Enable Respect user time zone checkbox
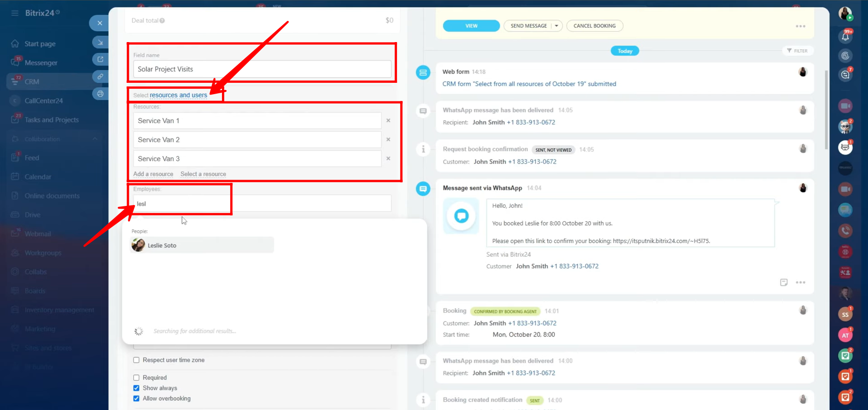The height and width of the screenshot is (410, 868). [137, 360]
